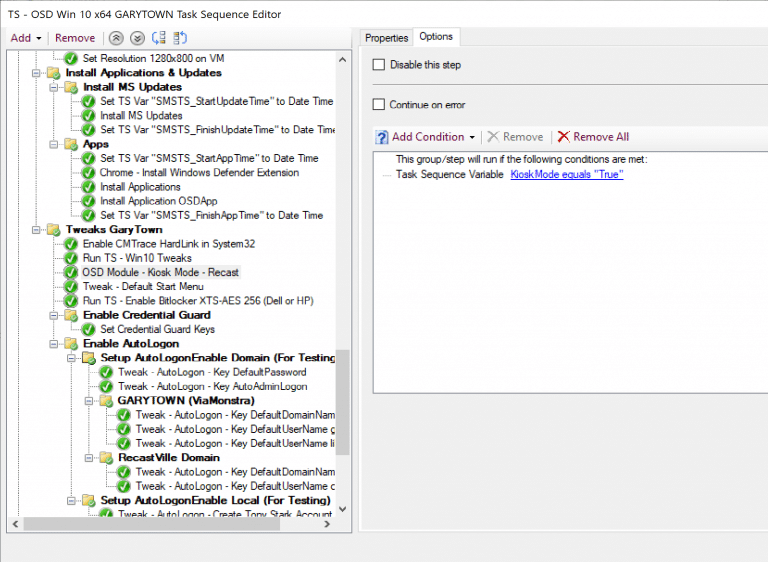Click the Tweaks GaryTown folder icon
This screenshot has height=562, width=768.
(x=54, y=229)
